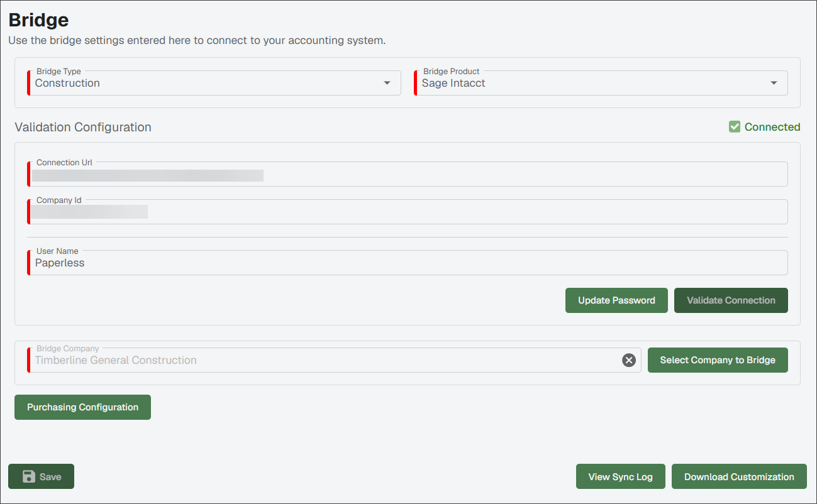Viewport: 817px width, 504px height.
Task: Click the Connected status label
Action: coord(772,127)
